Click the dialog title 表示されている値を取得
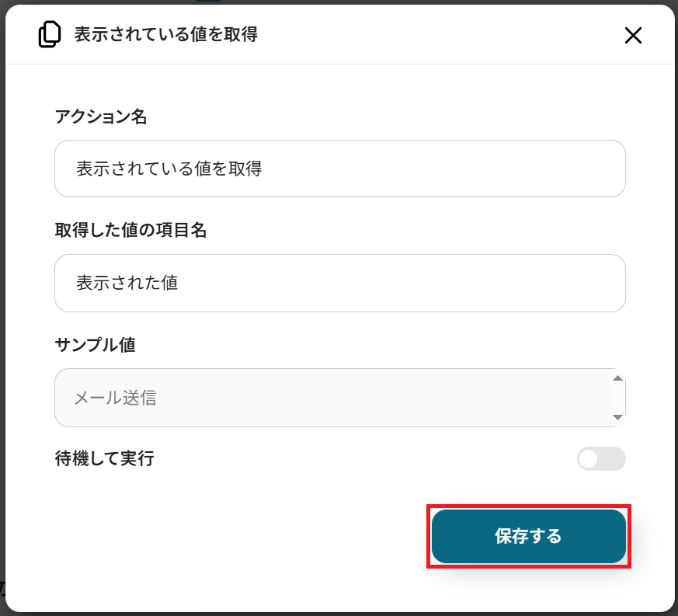678x616 pixels. click(x=165, y=35)
